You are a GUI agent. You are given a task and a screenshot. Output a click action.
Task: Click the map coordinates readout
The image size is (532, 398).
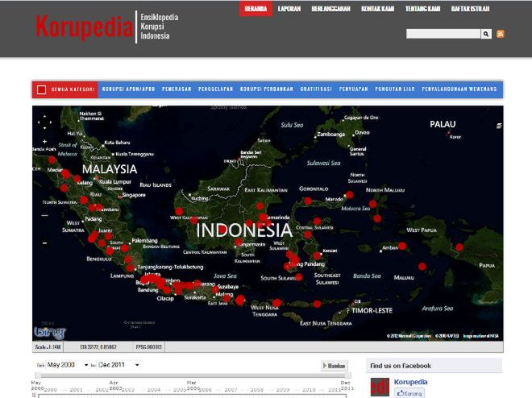(x=98, y=346)
